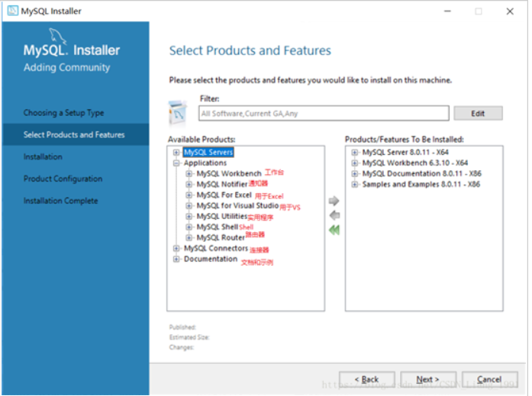Expand the MySQL For Excel node

(189, 195)
